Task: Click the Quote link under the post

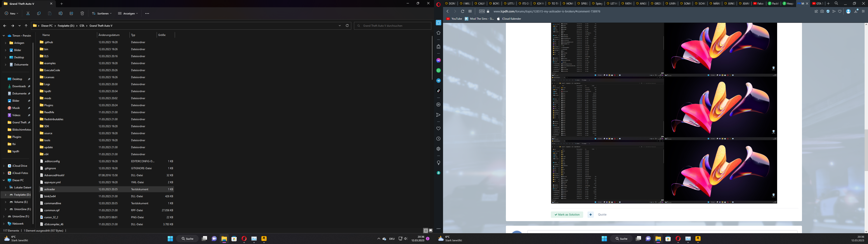Action: [602, 215]
